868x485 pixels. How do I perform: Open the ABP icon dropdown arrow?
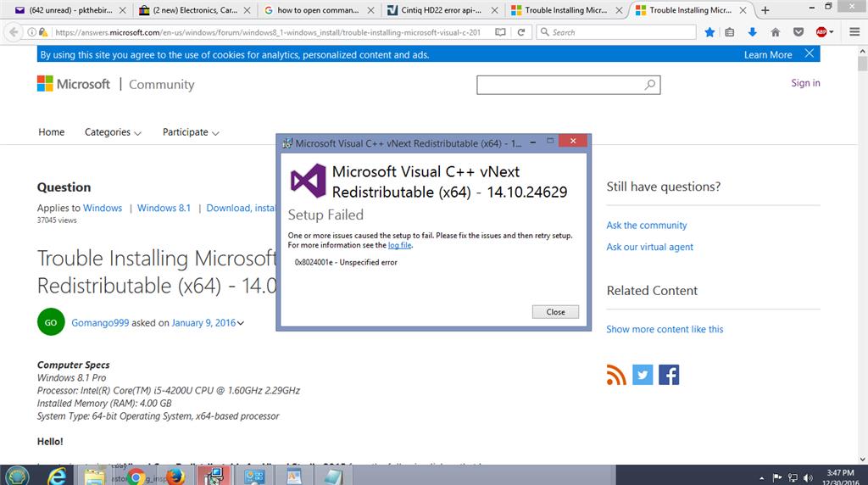pos(832,32)
